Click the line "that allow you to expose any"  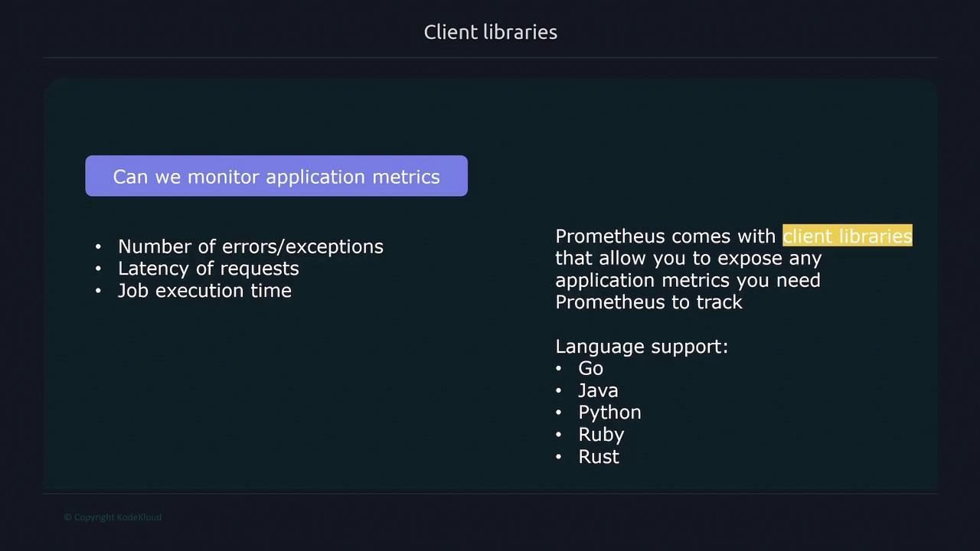tap(688, 258)
